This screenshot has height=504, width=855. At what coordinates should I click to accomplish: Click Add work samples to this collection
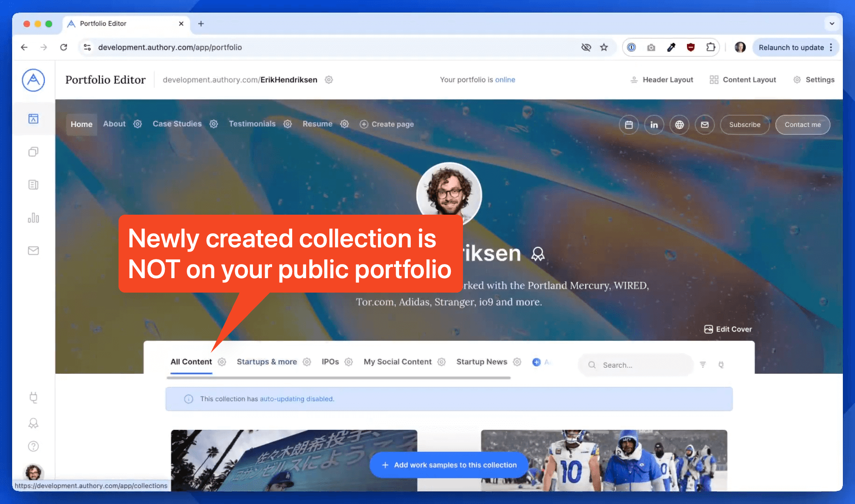click(449, 465)
